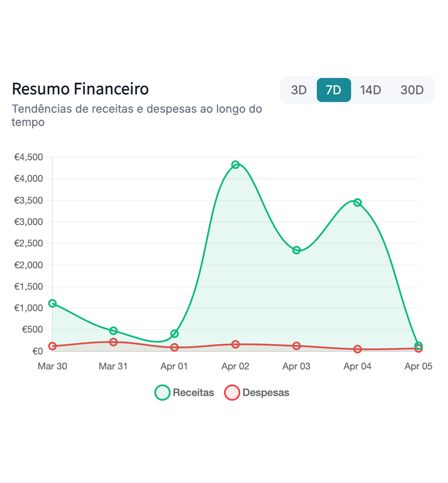The image size is (448, 483).
Task: Select the Receitas data point on Apr 04
Action: 358,202
